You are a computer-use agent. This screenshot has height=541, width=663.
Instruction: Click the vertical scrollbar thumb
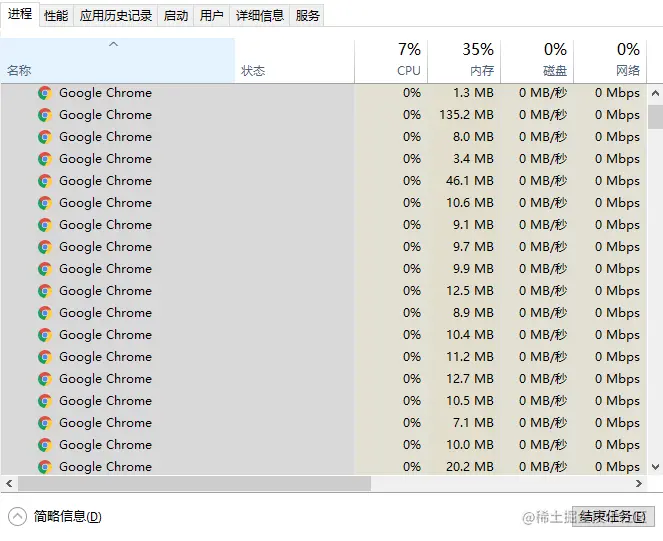pos(655,116)
